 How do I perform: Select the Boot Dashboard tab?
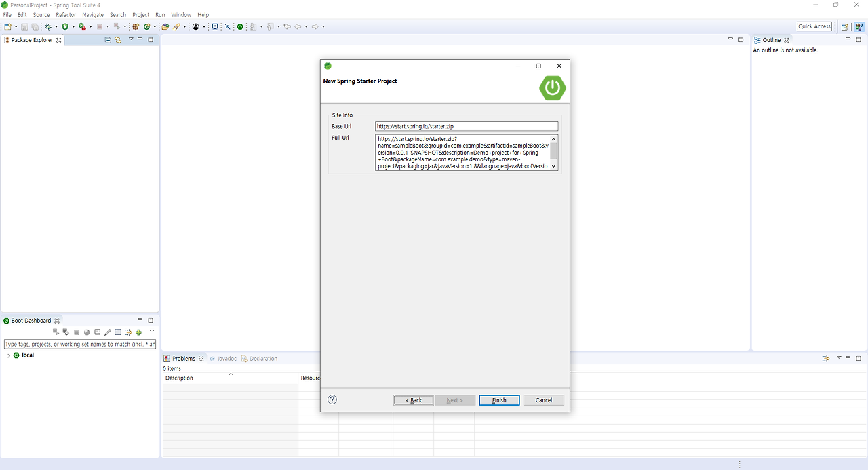pos(31,321)
